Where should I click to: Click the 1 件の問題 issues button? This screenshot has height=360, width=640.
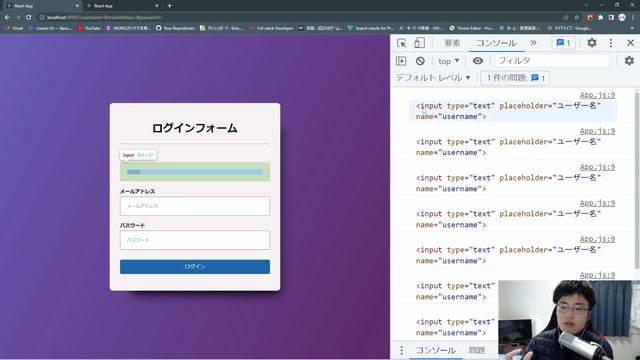[x=515, y=78]
